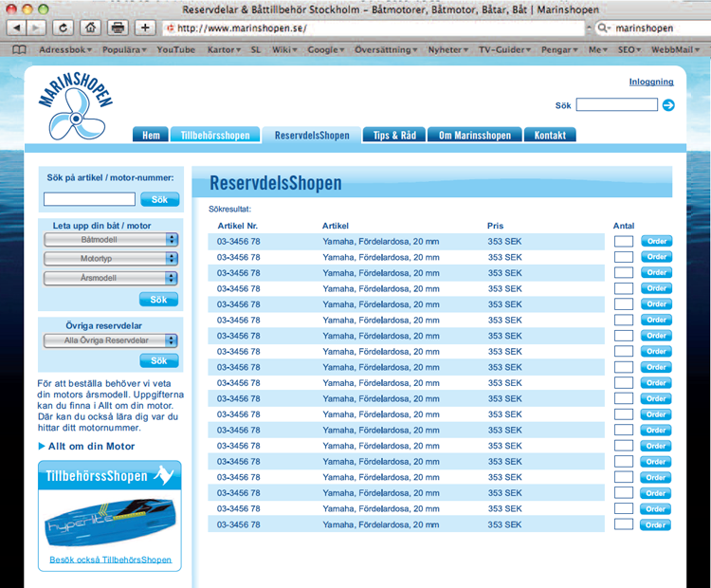The image size is (711, 588).
Task: Print the page using printer icon
Action: point(118,28)
